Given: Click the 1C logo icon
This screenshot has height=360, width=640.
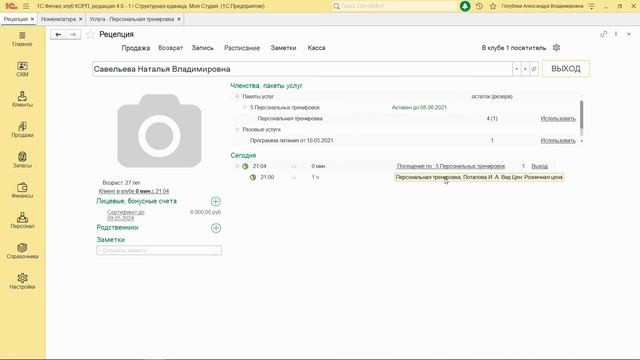Looking at the screenshot, I should click(x=11, y=6).
